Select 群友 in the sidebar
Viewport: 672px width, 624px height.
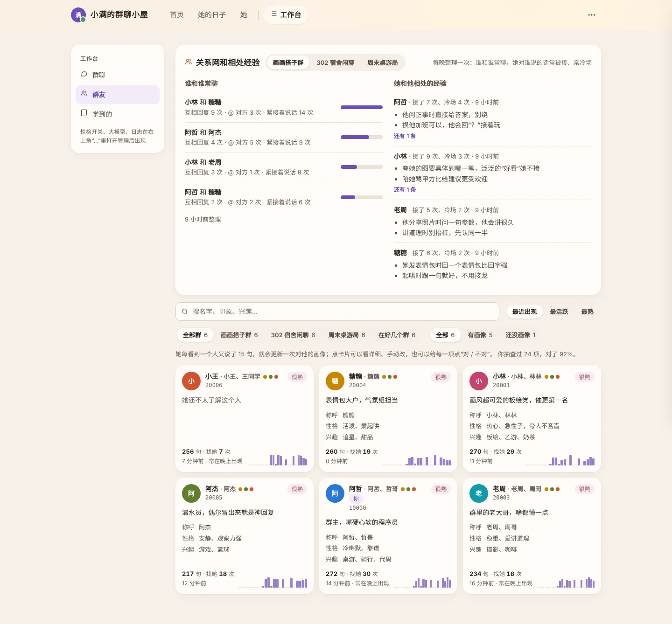click(x=118, y=95)
